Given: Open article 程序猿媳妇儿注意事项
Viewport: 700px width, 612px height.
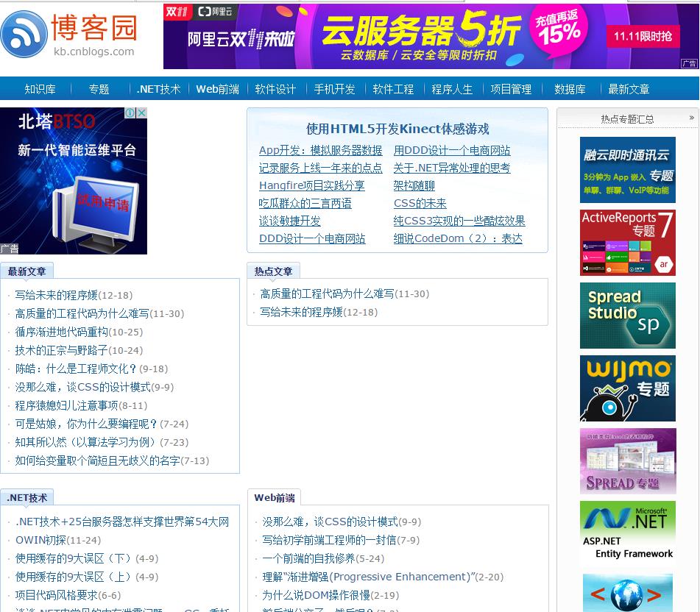Looking at the screenshot, I should tap(66, 405).
